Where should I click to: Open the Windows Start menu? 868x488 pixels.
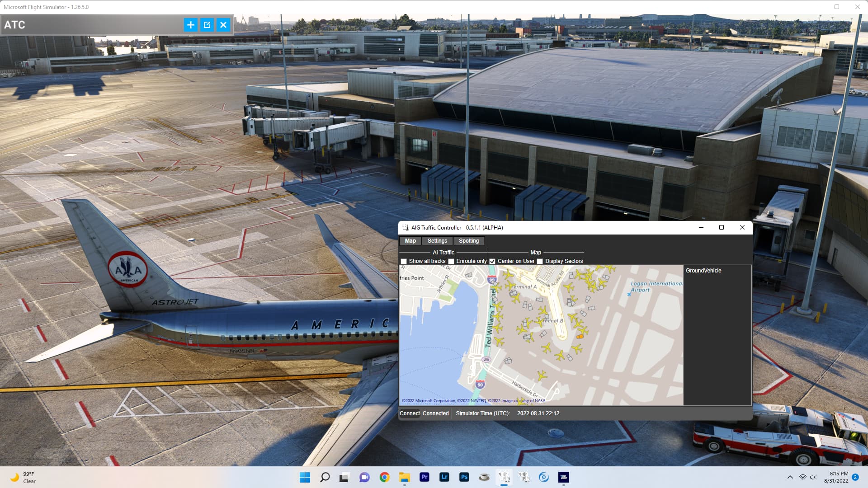pyautogui.click(x=305, y=477)
